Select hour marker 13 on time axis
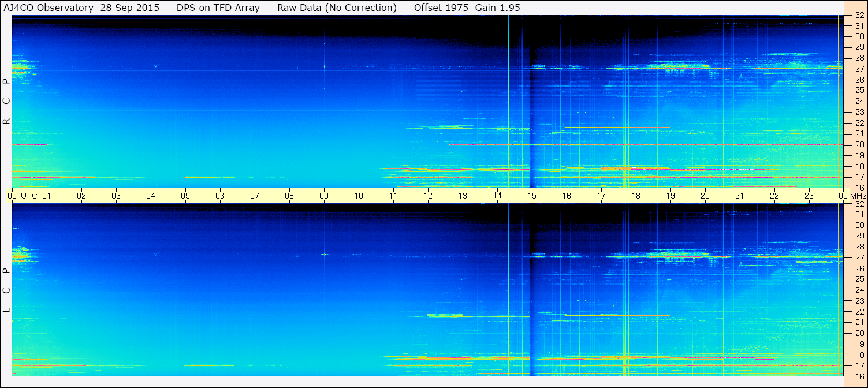This screenshot has width=868, height=388. [463, 196]
